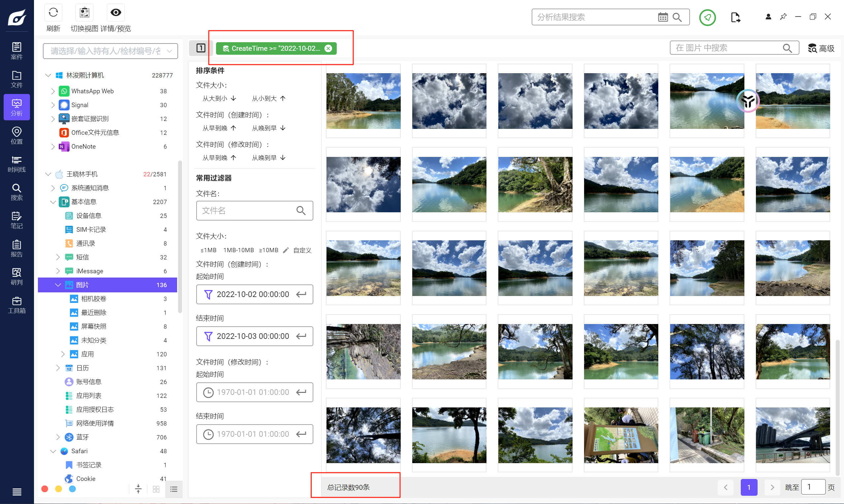The height and width of the screenshot is (504, 844).
Task: Open the Location (位置) sidebar section
Action: click(x=16, y=135)
